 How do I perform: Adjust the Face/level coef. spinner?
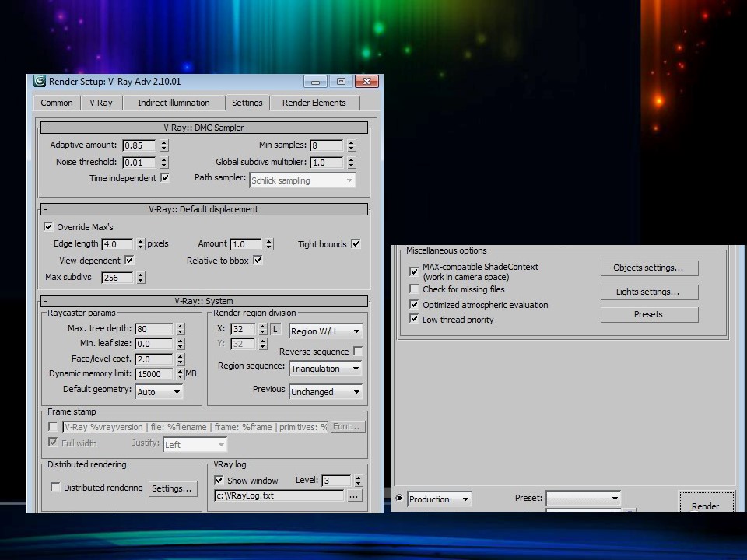coord(180,359)
